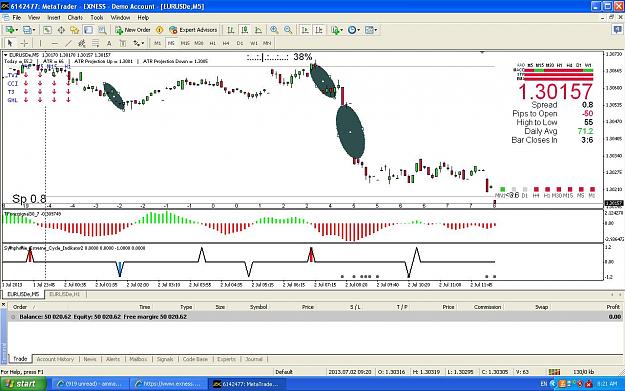The image size is (625, 391).
Task: Select the D1 timeframe button
Action: pos(240,43)
